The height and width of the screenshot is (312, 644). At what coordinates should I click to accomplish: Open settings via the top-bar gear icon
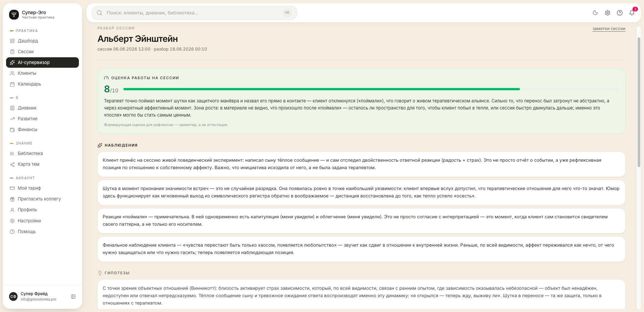(x=607, y=13)
